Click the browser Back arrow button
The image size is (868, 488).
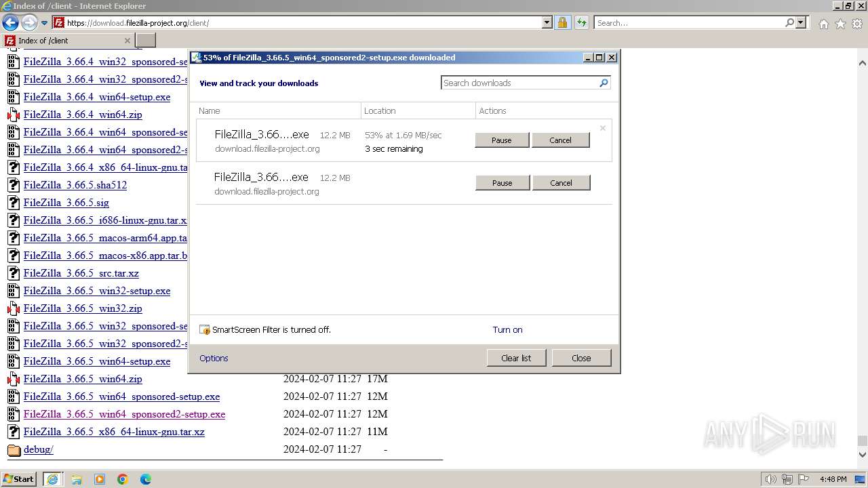10,22
